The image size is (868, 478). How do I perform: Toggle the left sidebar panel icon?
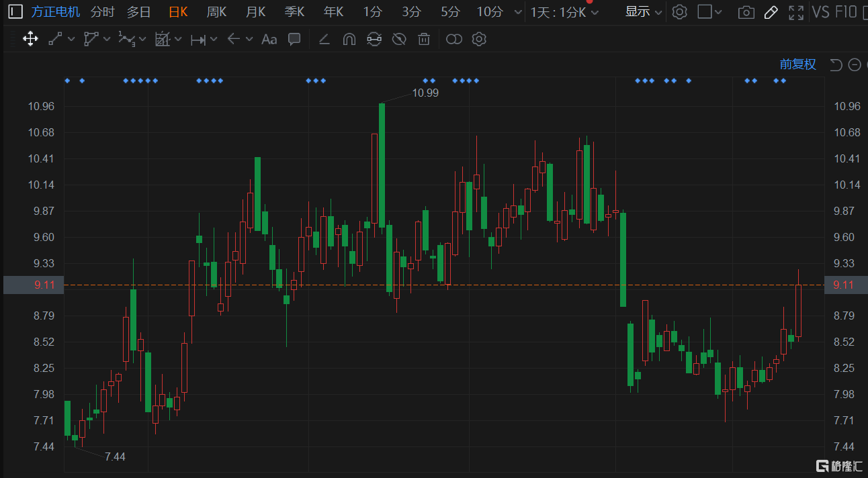tap(15, 11)
